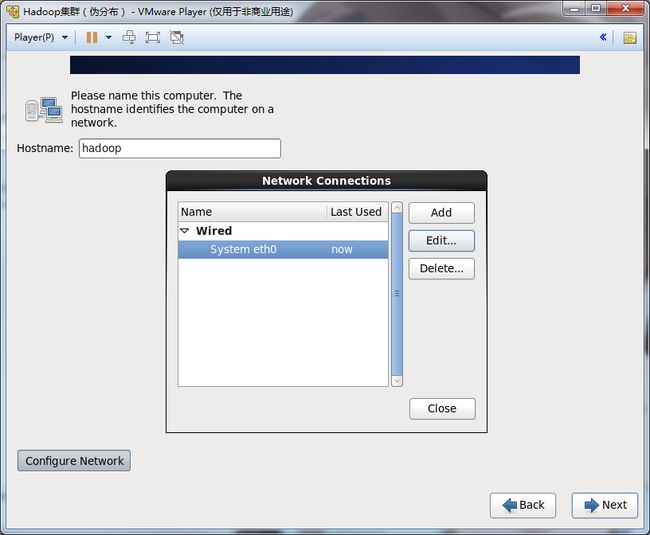This screenshot has width=650, height=535.
Task: Sort connections by Name column header
Action: pyautogui.click(x=252, y=212)
